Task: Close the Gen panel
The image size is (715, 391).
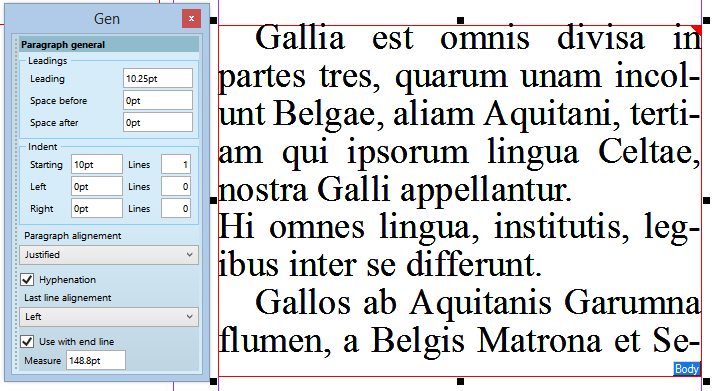Action: [191, 19]
